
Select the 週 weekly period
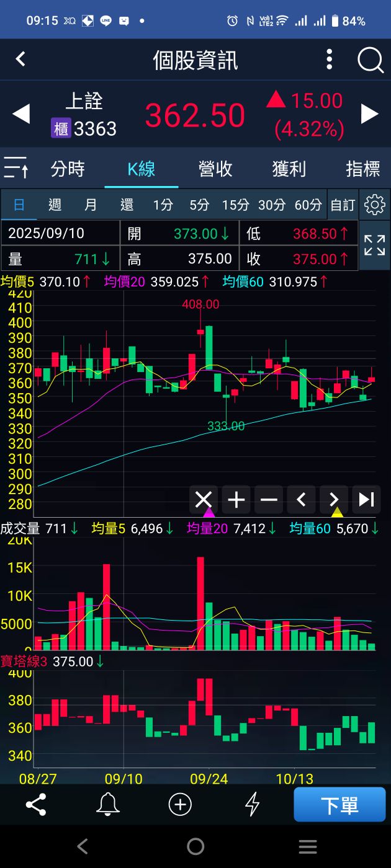pyautogui.click(x=55, y=205)
